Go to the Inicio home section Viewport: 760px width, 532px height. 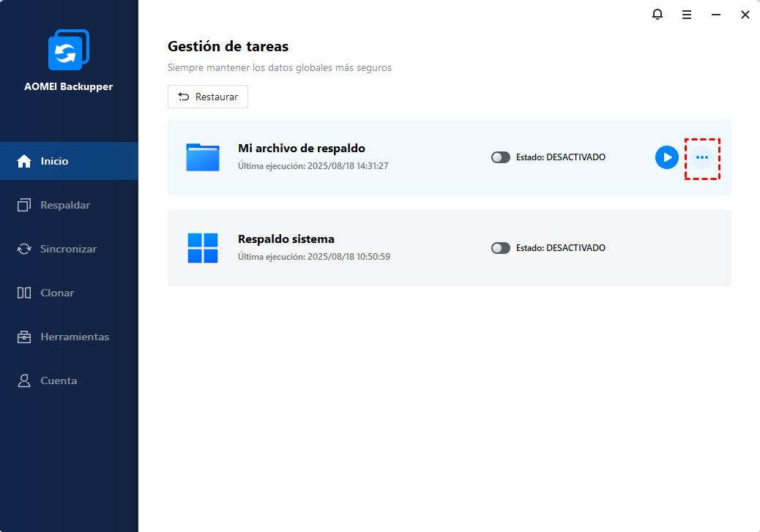coord(69,161)
